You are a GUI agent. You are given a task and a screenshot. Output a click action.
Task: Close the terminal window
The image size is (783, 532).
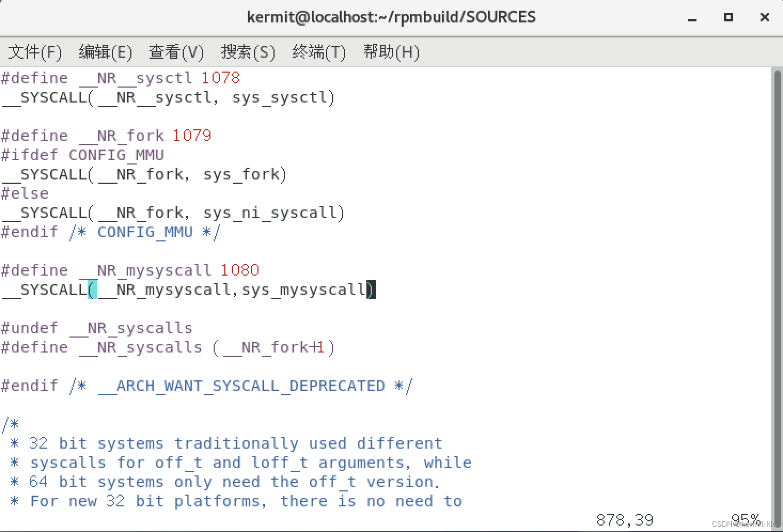(764, 17)
